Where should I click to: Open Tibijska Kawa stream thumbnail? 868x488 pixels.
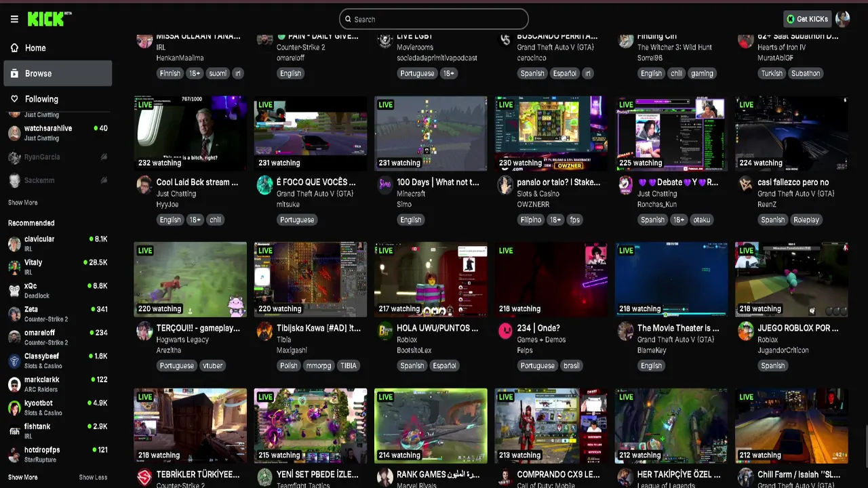coord(311,279)
